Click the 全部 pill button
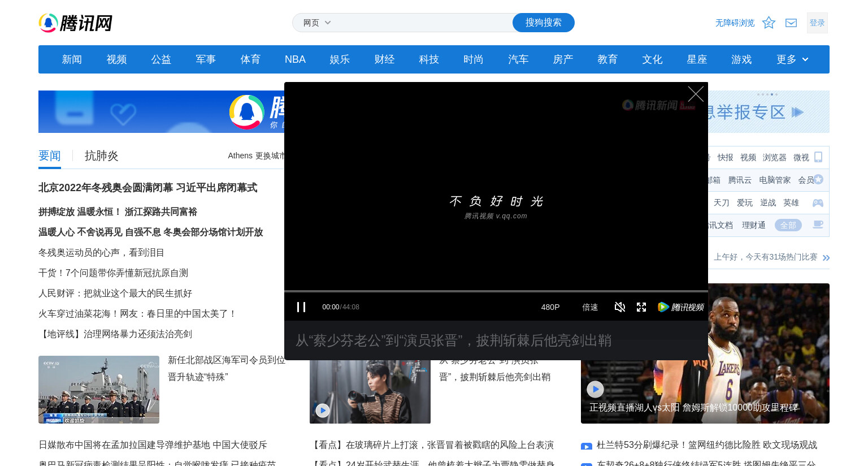868x466 pixels. coord(788,225)
